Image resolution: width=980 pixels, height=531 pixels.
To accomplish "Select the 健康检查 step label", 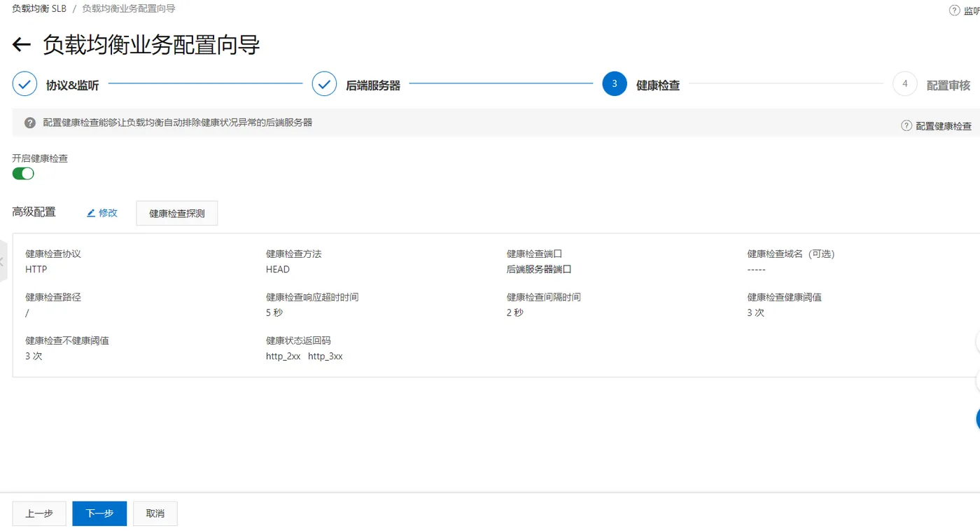I will click(658, 85).
